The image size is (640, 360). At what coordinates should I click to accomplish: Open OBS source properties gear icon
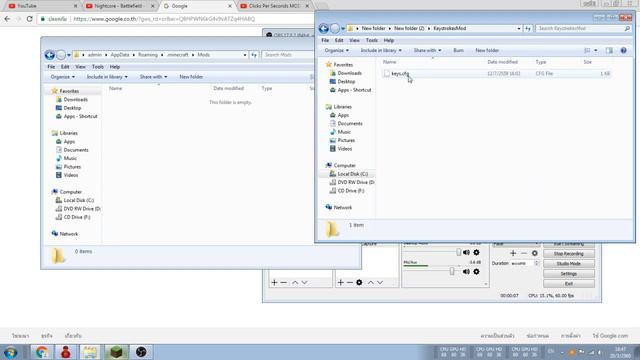(x=359, y=282)
